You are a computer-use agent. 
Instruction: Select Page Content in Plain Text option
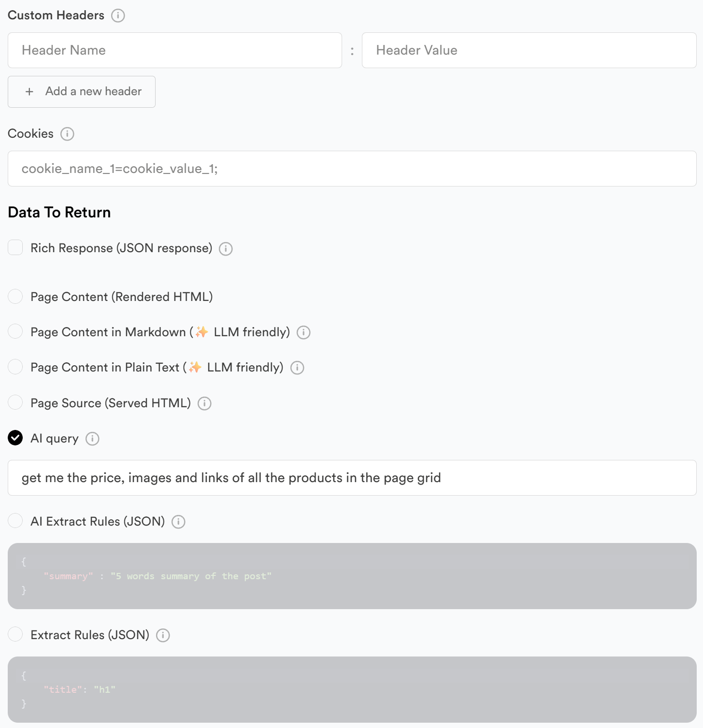click(x=15, y=367)
